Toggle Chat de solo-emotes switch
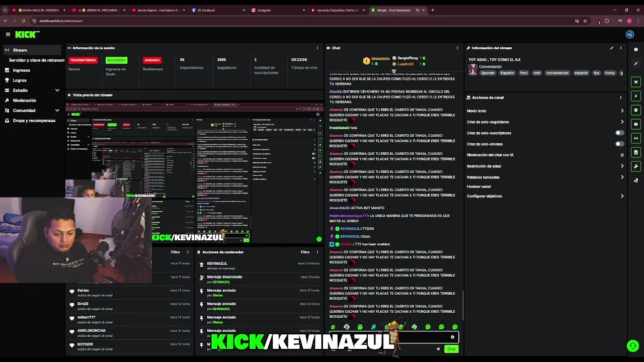The width and height of the screenshot is (644, 362). pyautogui.click(x=620, y=144)
